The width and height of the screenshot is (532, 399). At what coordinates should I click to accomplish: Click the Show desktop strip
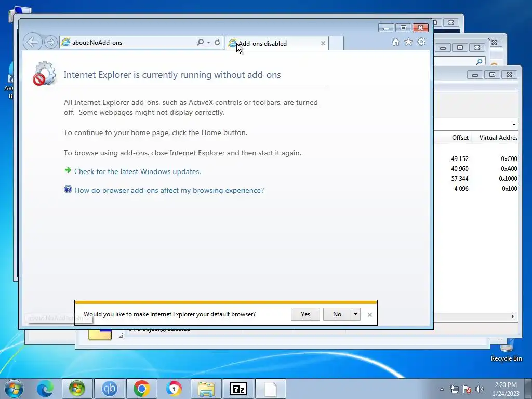[x=528, y=389]
